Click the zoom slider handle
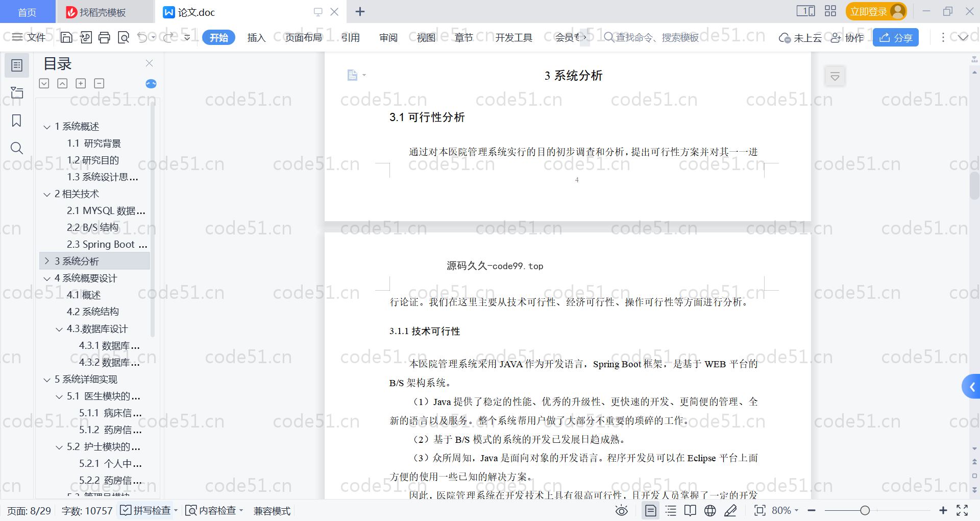 (x=865, y=510)
